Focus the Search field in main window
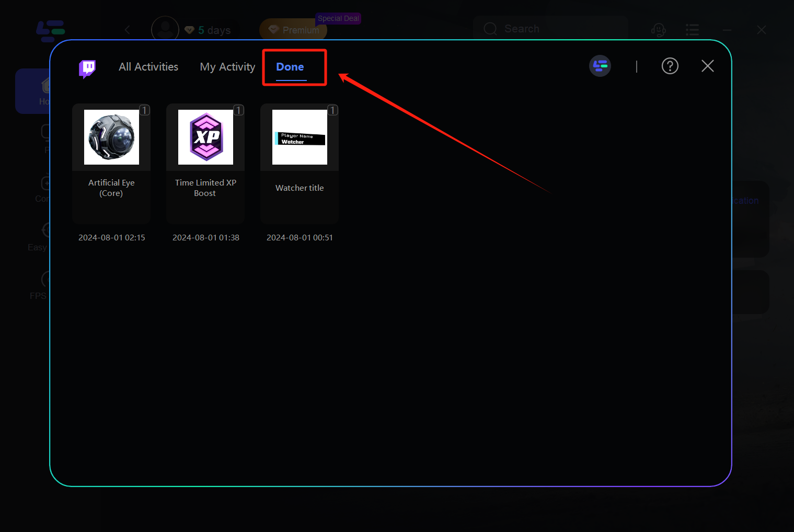 pyautogui.click(x=551, y=29)
